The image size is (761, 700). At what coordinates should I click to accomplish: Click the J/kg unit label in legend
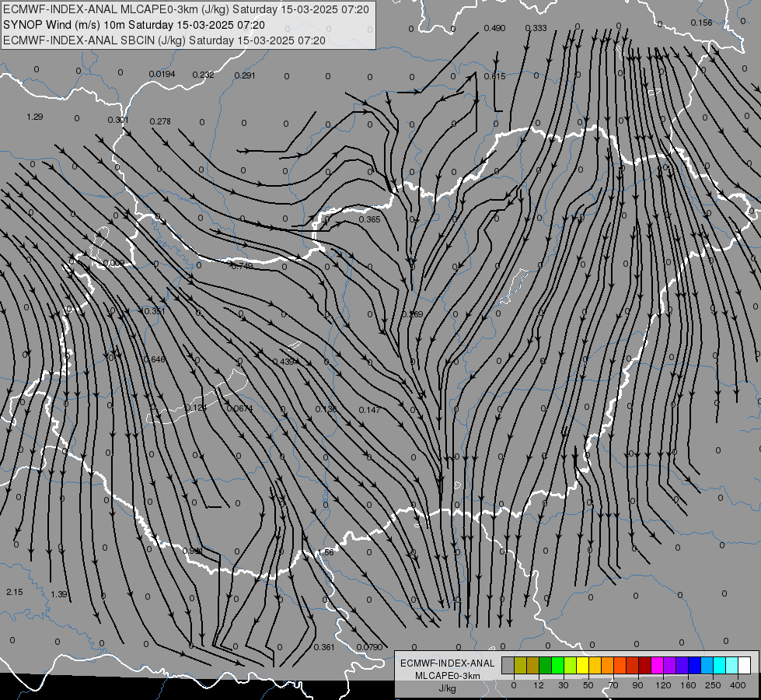click(x=447, y=688)
